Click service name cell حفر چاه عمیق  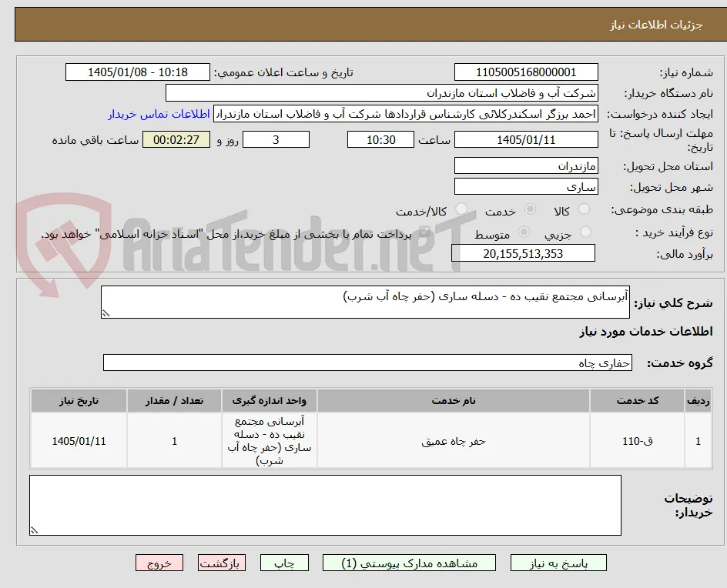click(x=454, y=441)
